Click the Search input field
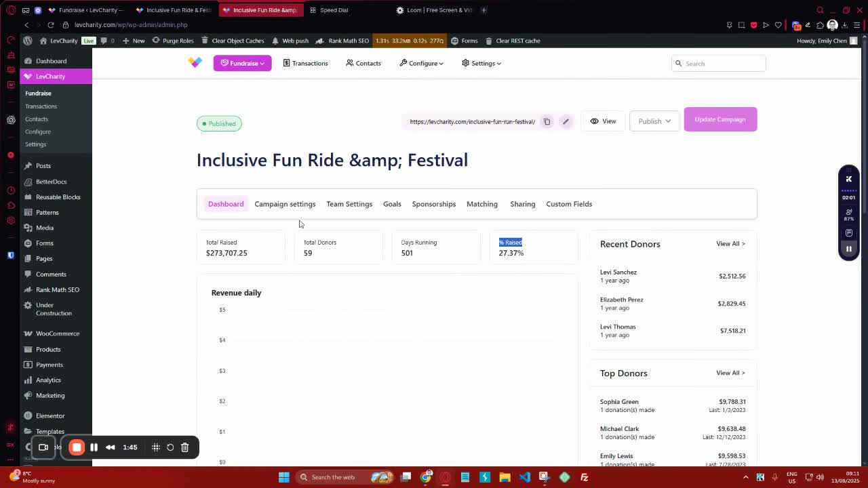 (x=723, y=64)
